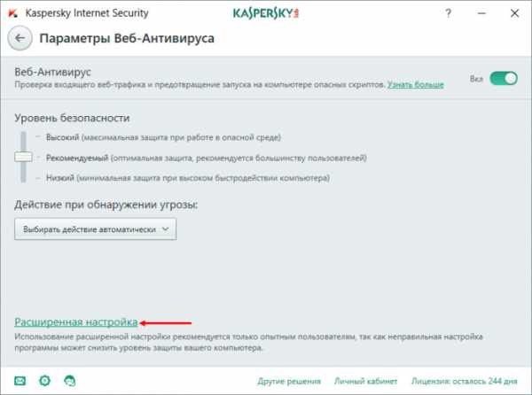Click the Kaspersky K logo icon
The image size is (532, 395).
tap(13, 13)
